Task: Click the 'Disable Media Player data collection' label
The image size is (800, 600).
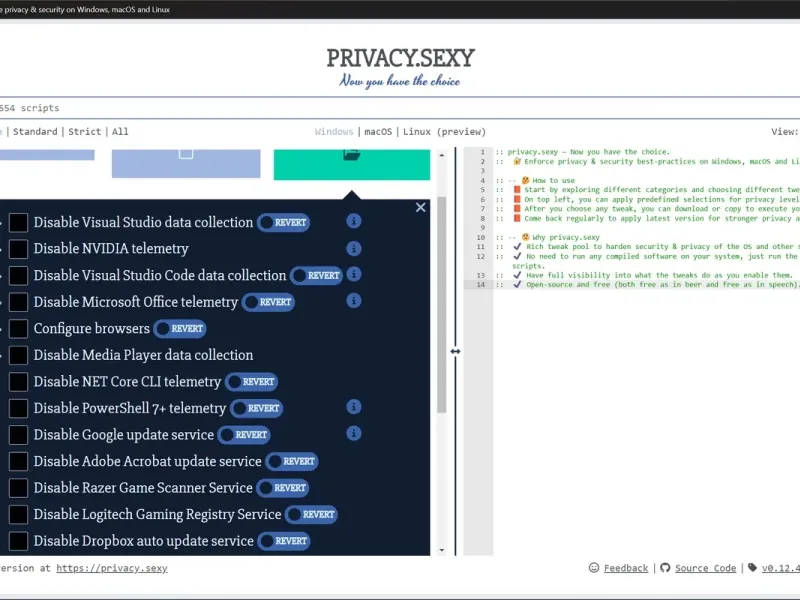Action: (x=143, y=355)
